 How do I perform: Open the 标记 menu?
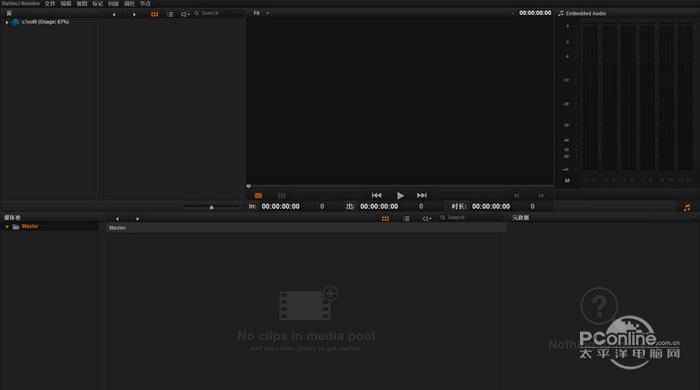coord(97,4)
